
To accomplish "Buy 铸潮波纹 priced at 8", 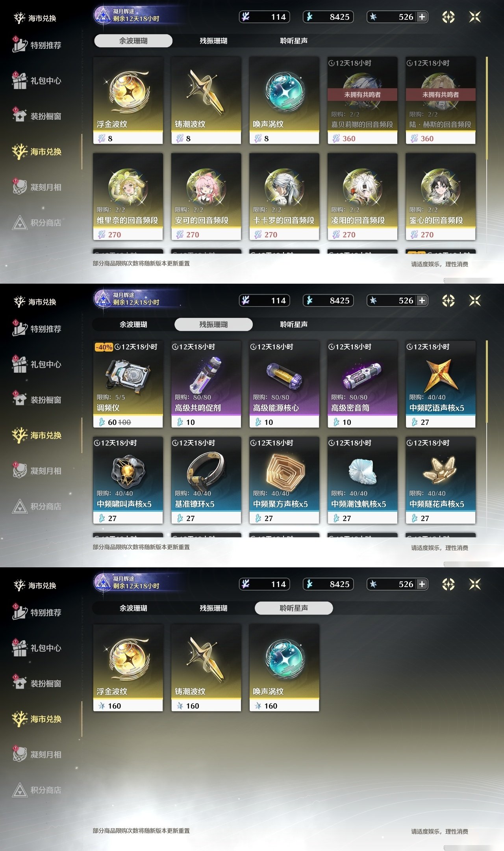I will pyautogui.click(x=206, y=100).
